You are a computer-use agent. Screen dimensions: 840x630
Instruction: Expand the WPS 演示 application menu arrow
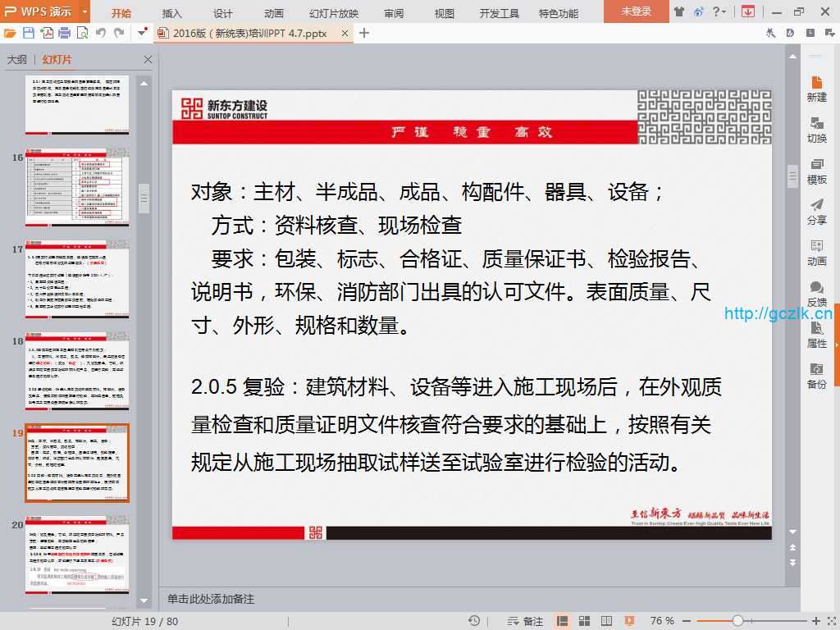point(84,11)
